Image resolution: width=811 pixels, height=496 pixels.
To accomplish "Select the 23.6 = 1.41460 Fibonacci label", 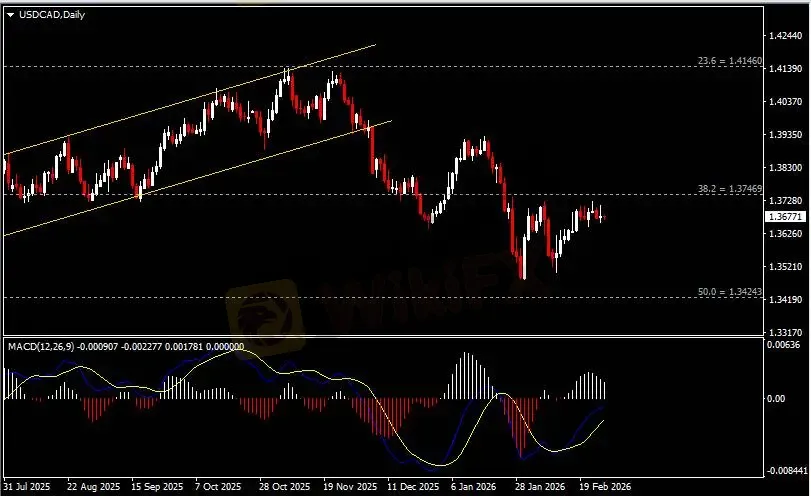I will [730, 61].
